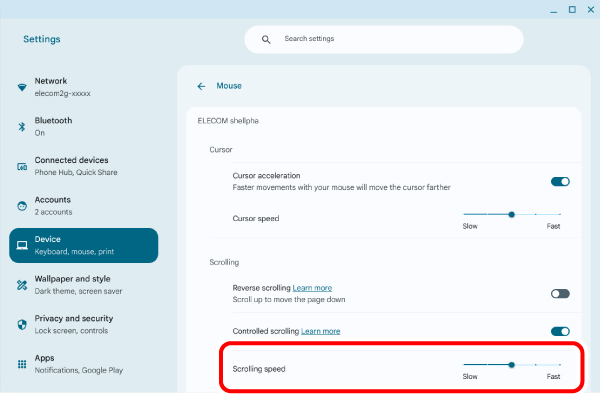The image size is (600, 398).
Task: Select the Privacy and security menu item
Action: 83,325
